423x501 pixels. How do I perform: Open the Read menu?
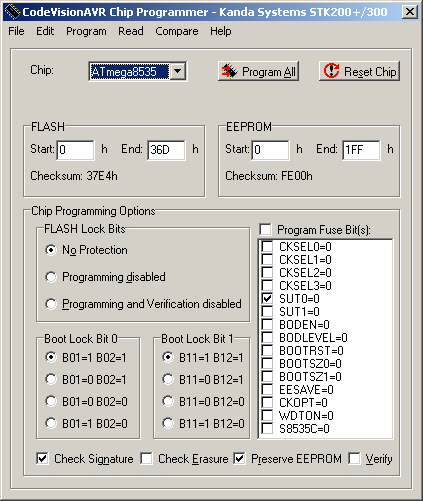point(131,31)
